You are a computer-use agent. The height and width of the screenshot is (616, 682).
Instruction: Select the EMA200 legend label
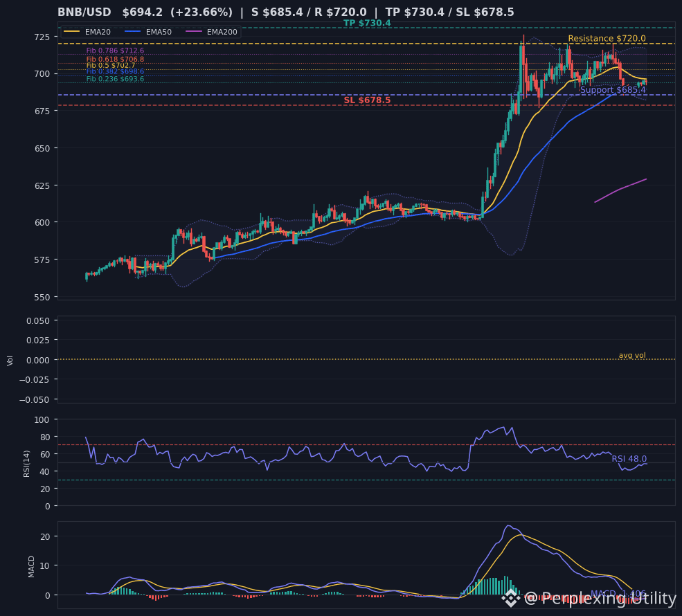pos(222,32)
